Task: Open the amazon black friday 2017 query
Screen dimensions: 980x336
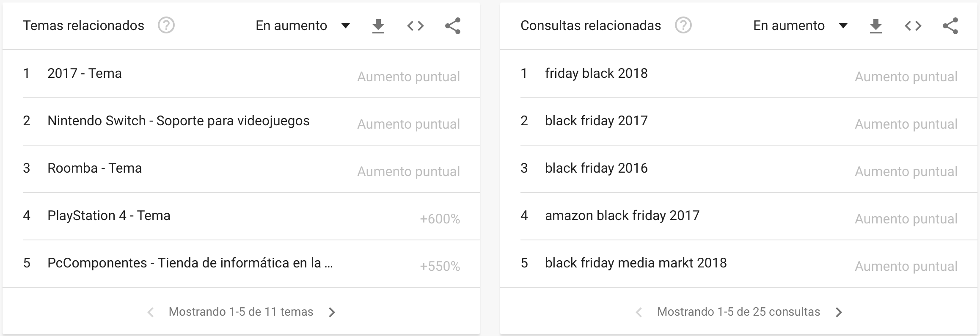Action: [749, 216]
